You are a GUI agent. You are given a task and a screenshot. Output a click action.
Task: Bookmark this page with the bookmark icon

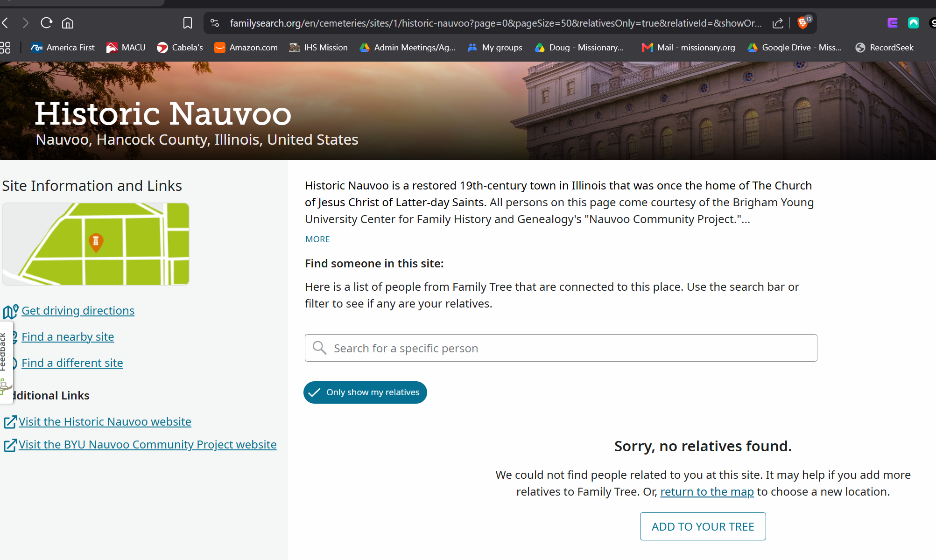pos(188,23)
